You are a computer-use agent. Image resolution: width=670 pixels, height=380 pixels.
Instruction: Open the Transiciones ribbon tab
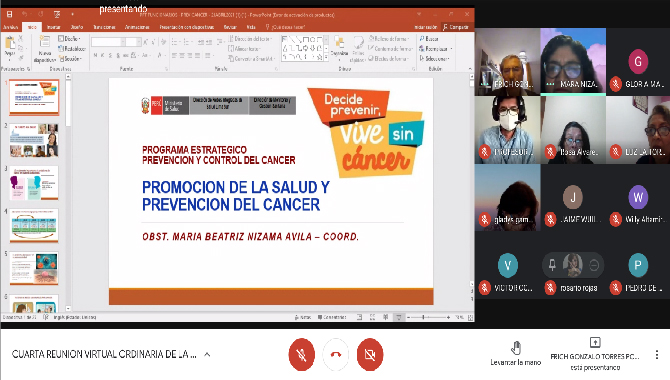pos(104,27)
